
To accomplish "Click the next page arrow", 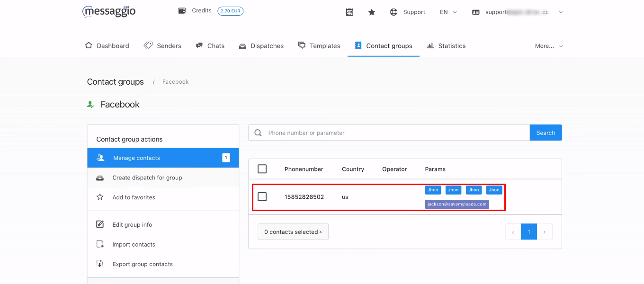I will [x=545, y=232].
